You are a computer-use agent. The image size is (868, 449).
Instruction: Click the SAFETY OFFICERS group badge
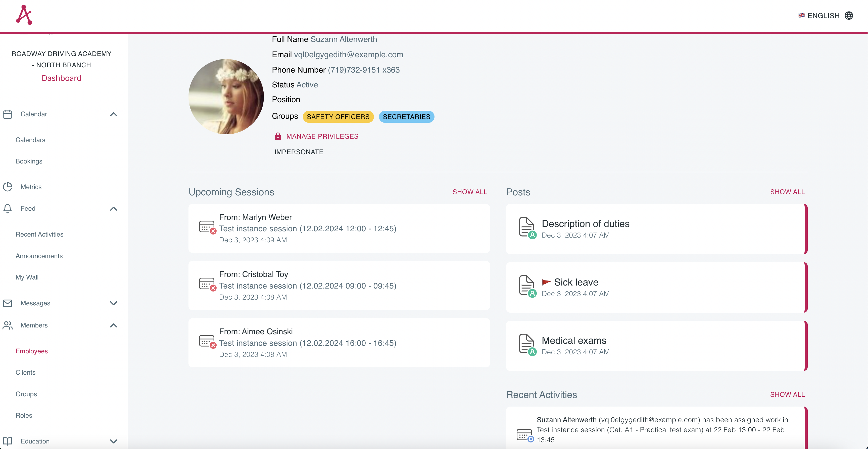tap(338, 117)
